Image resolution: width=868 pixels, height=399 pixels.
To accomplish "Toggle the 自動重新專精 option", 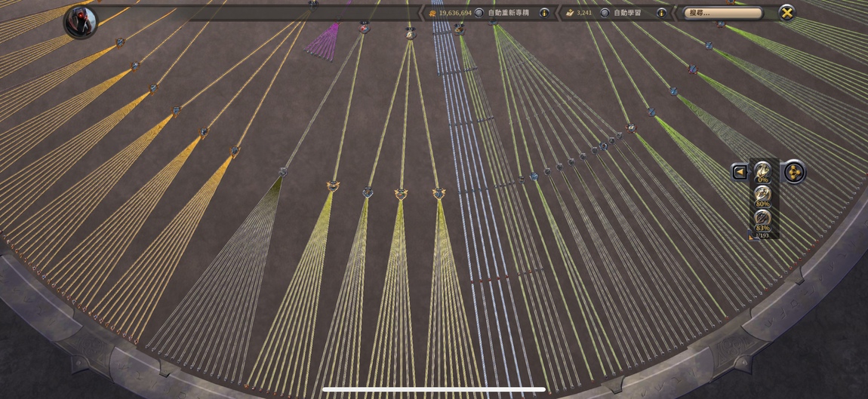I will (x=479, y=13).
